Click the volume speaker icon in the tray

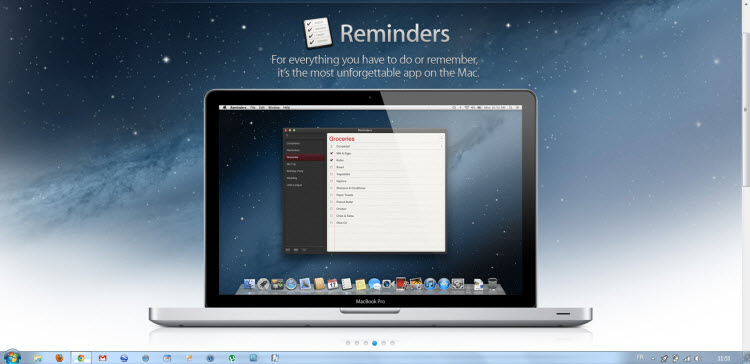pyautogui.click(x=698, y=358)
